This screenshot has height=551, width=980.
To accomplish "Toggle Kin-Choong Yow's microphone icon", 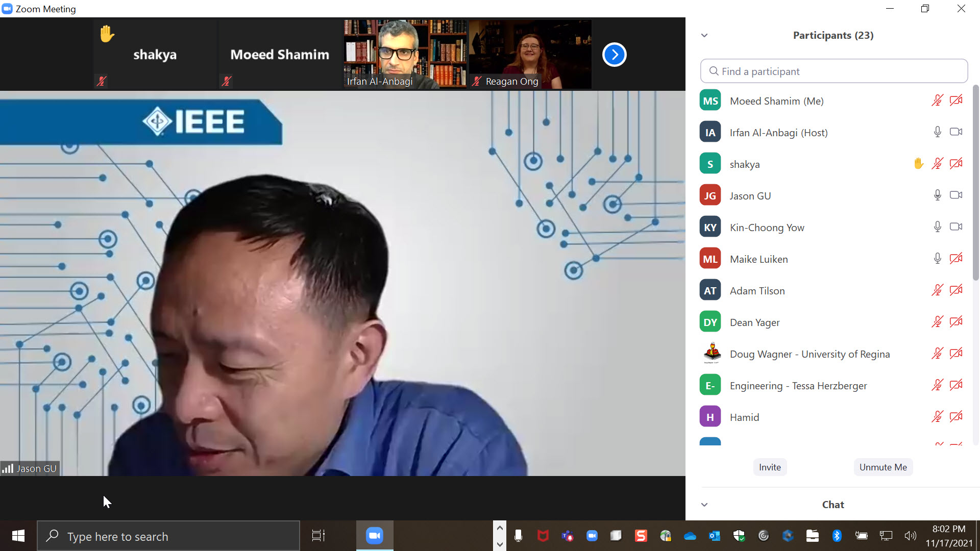I will (937, 227).
